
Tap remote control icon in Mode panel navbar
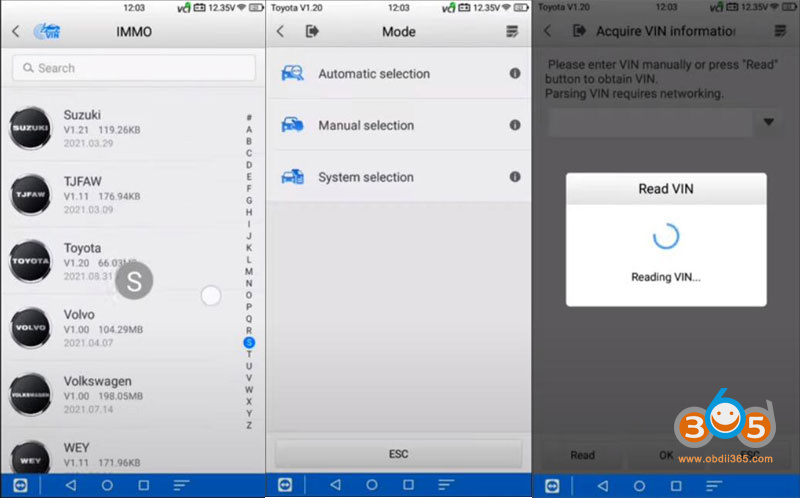coord(285,485)
